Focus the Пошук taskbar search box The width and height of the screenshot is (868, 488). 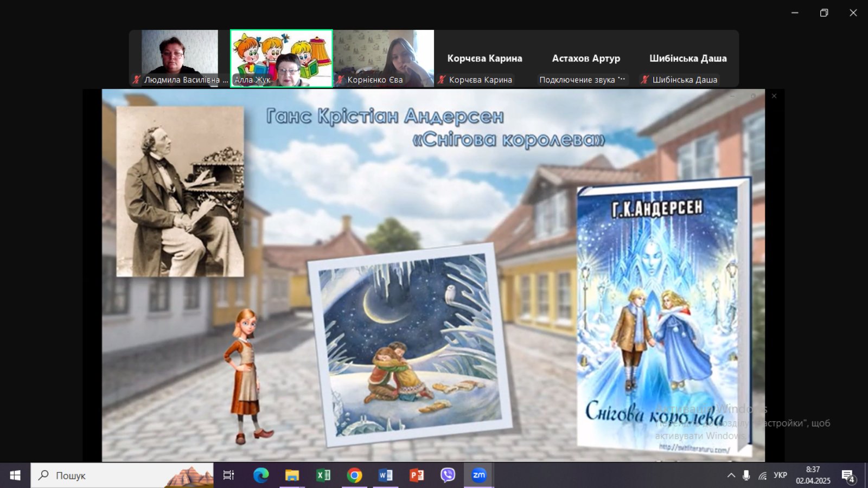click(x=122, y=476)
